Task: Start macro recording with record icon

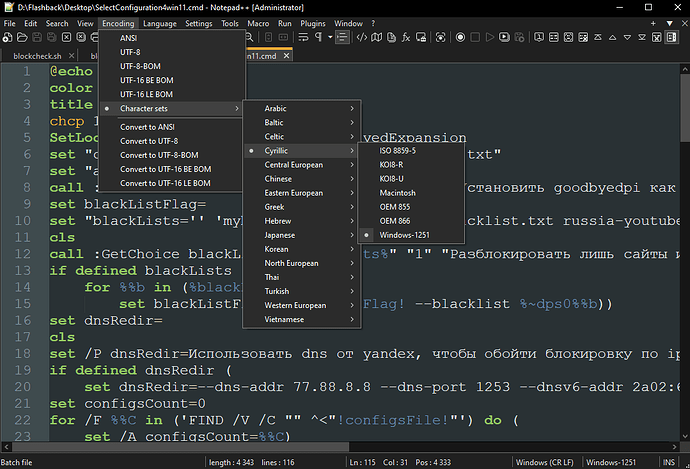Action: (x=460, y=37)
